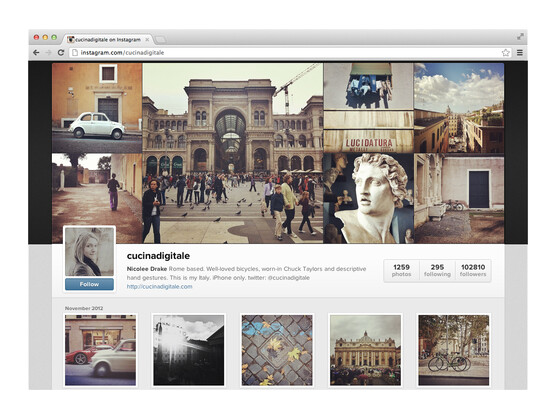Open the http://cucinadigitale.com link
This screenshot has height=418, width=557.
pos(159,286)
